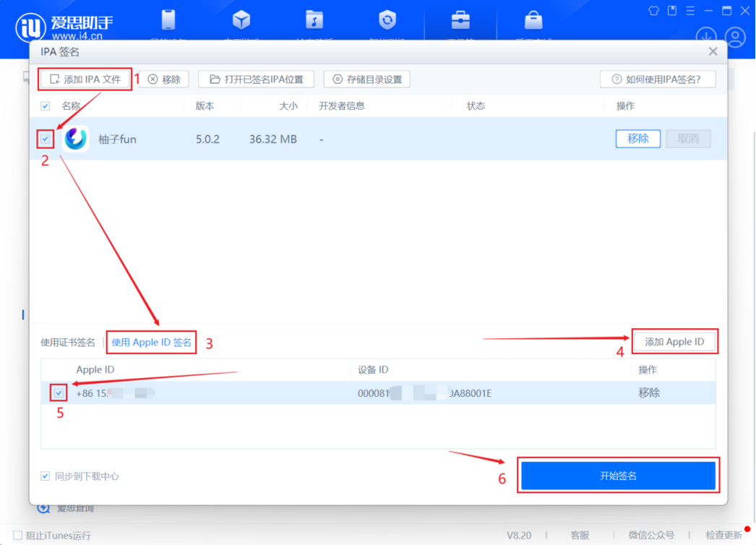Open the user account profile icon
Screen dimensions: 756x545
coord(736,37)
